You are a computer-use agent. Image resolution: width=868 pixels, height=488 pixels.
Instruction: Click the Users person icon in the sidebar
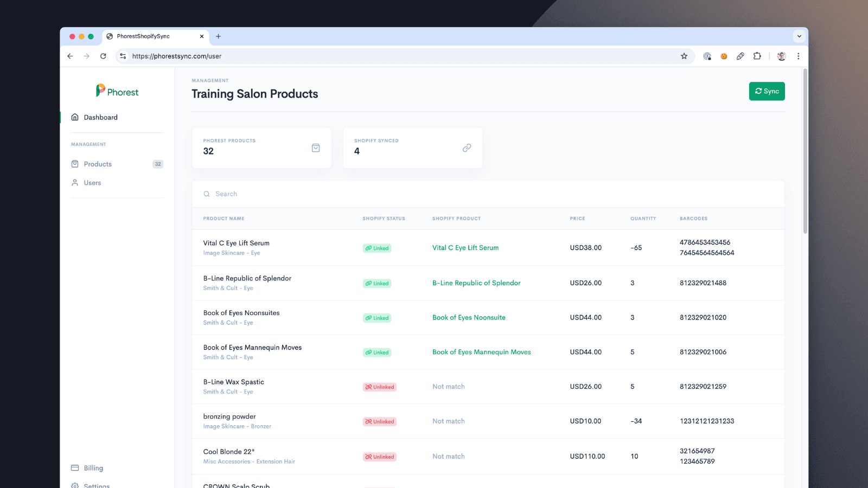[75, 183]
